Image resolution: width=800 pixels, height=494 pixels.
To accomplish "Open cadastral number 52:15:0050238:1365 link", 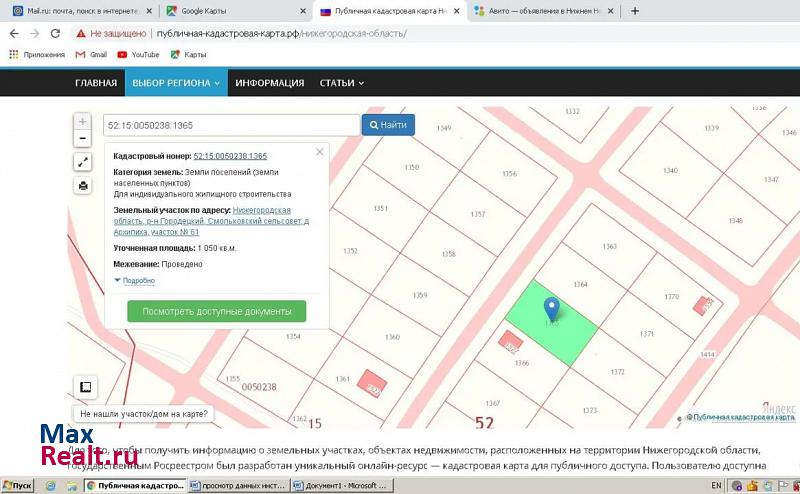I will click(x=230, y=156).
